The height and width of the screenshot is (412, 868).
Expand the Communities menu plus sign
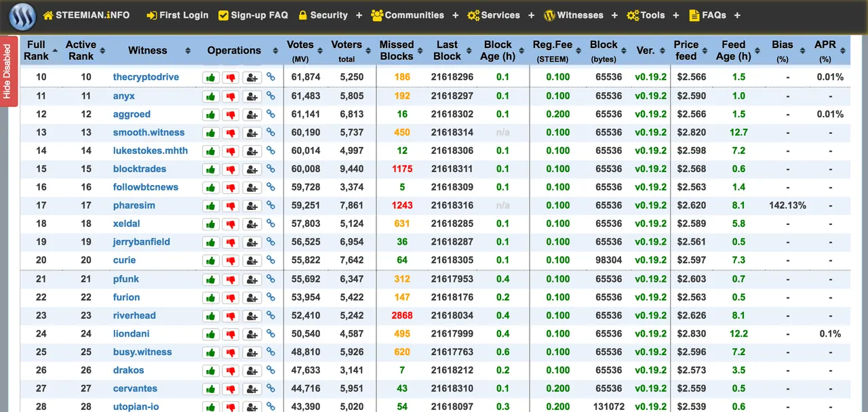455,15
